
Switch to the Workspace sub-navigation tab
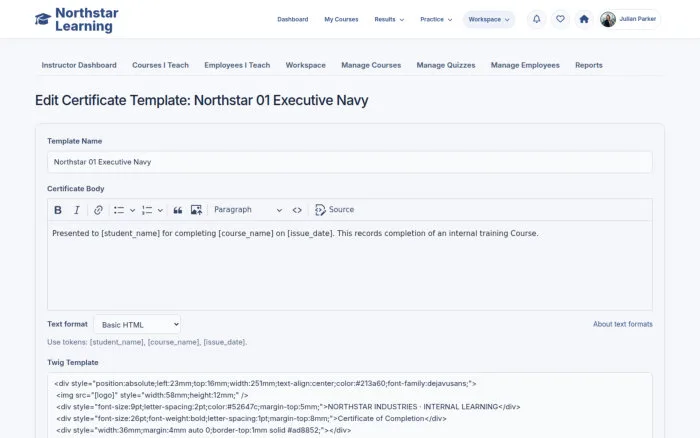(x=305, y=65)
